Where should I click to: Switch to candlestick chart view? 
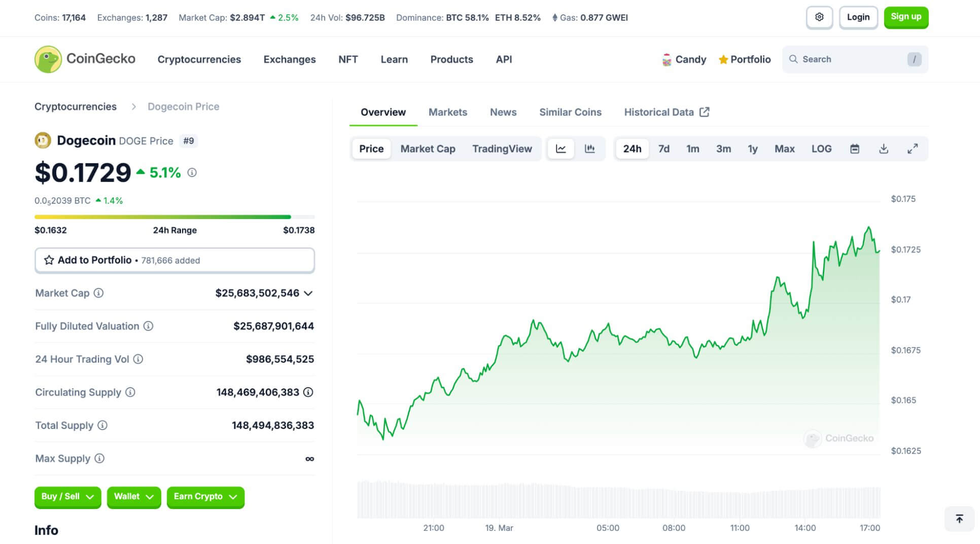[x=589, y=149]
